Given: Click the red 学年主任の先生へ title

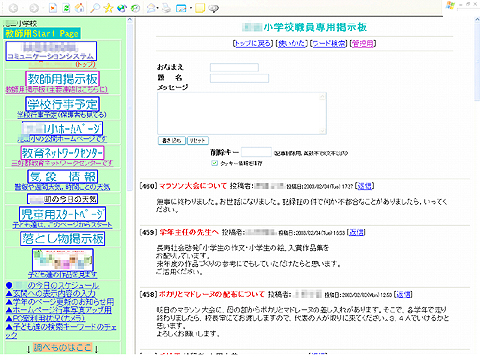Looking at the screenshot, I should tap(189, 232).
